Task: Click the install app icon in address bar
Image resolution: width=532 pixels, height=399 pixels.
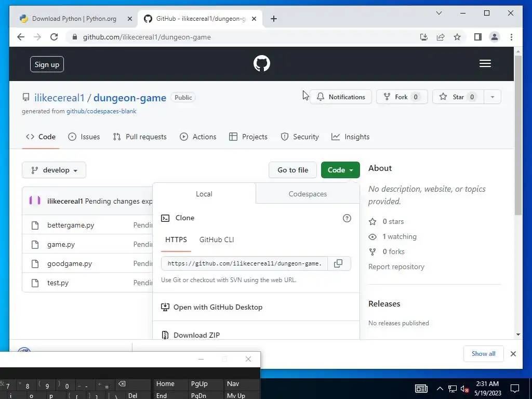Action: click(424, 37)
